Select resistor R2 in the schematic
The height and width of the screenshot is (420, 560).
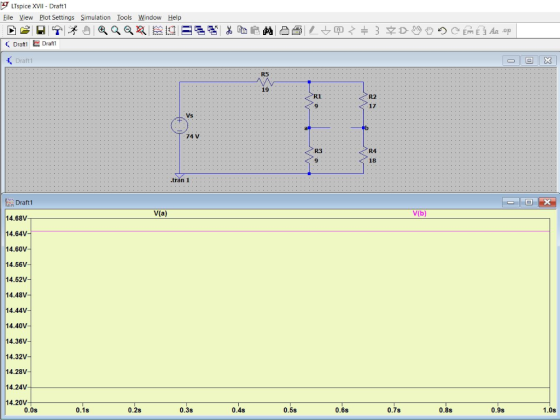coord(364,101)
